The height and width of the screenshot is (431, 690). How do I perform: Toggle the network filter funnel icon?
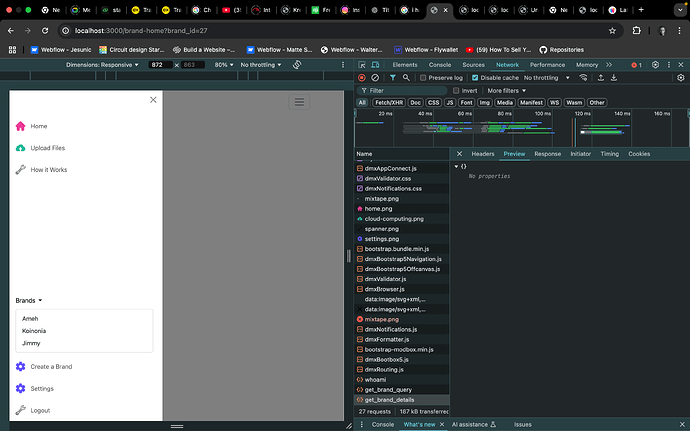(x=393, y=77)
